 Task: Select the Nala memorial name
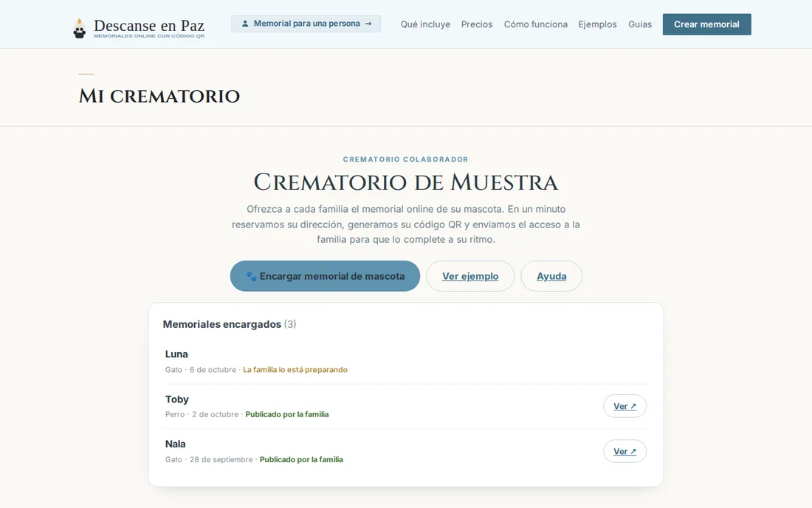click(176, 444)
